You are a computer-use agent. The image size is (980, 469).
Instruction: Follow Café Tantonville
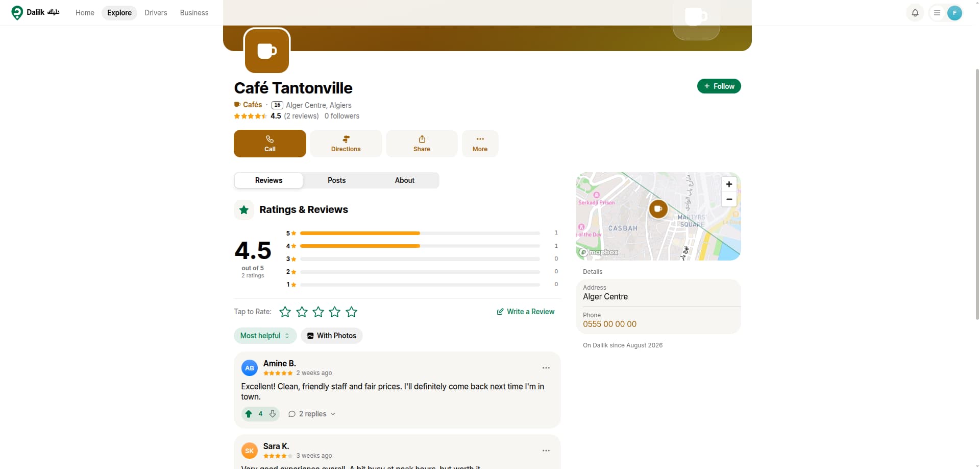tap(719, 86)
